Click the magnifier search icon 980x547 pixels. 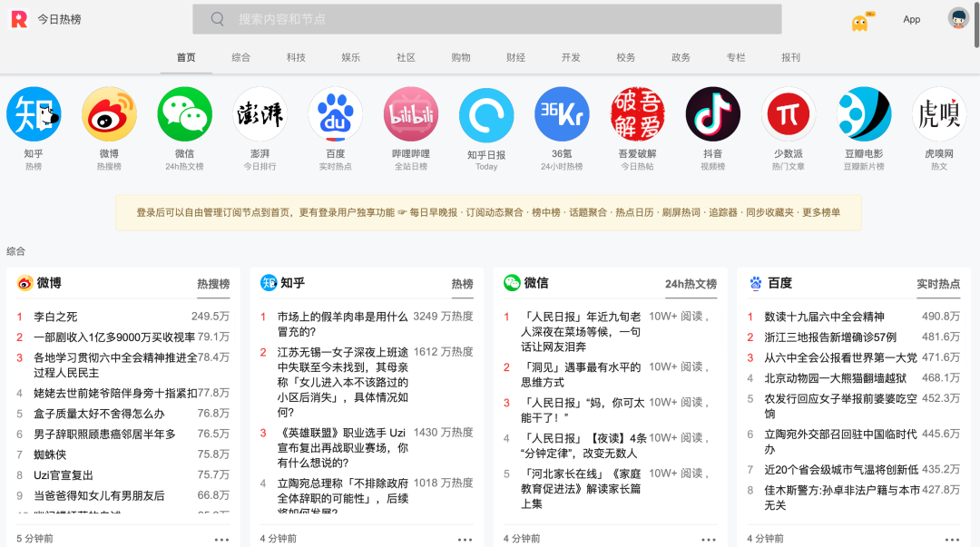point(218,19)
